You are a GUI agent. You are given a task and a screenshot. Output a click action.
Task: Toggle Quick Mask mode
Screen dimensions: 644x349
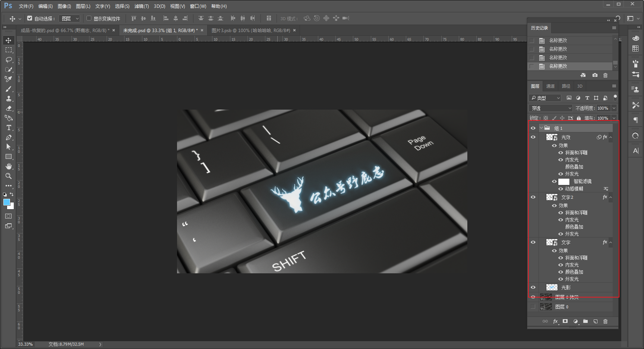coord(9,216)
